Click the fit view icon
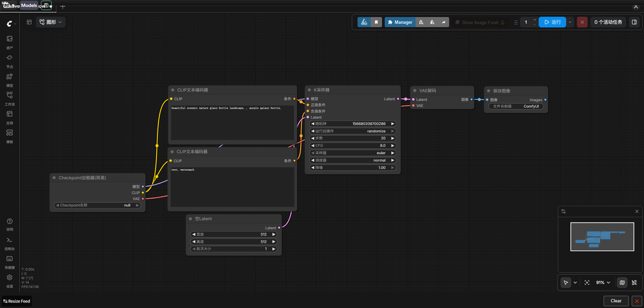644x308 pixels. click(587, 282)
